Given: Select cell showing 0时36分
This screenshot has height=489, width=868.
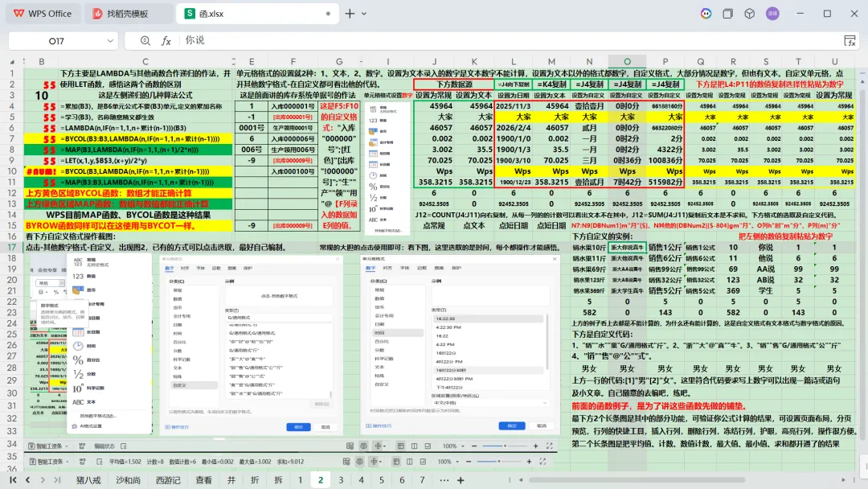Looking at the screenshot, I should coord(627,161).
